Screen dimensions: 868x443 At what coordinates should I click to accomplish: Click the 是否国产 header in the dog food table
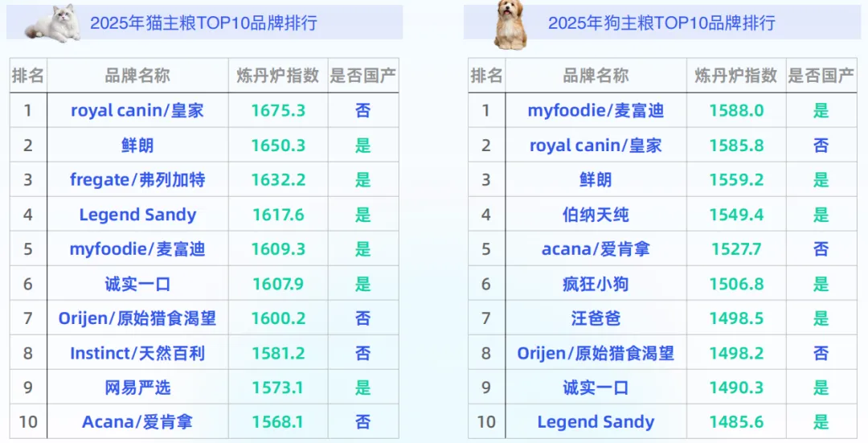tap(821, 76)
